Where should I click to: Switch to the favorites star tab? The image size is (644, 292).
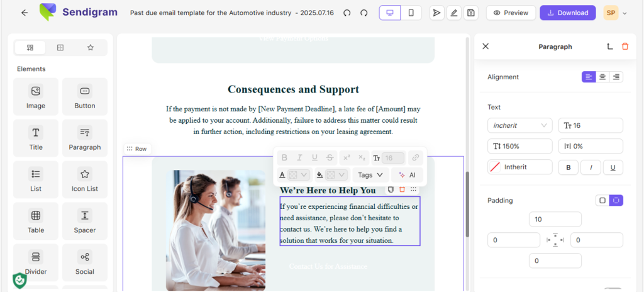(x=91, y=48)
